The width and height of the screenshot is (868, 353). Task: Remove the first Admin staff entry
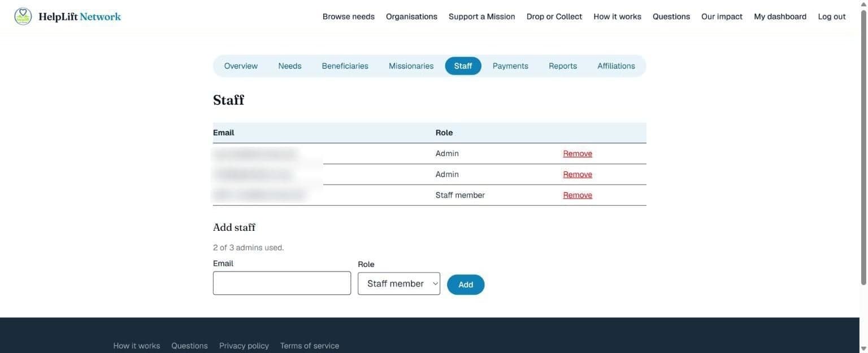pyautogui.click(x=578, y=153)
